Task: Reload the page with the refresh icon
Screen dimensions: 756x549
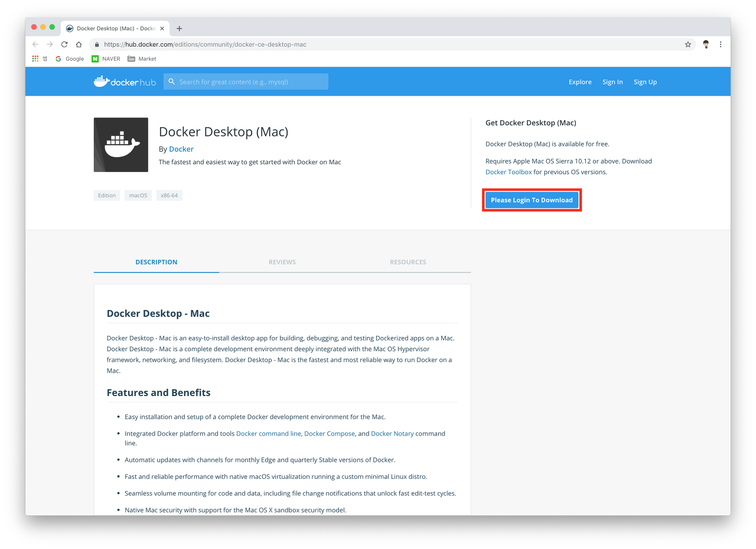Action: point(64,44)
